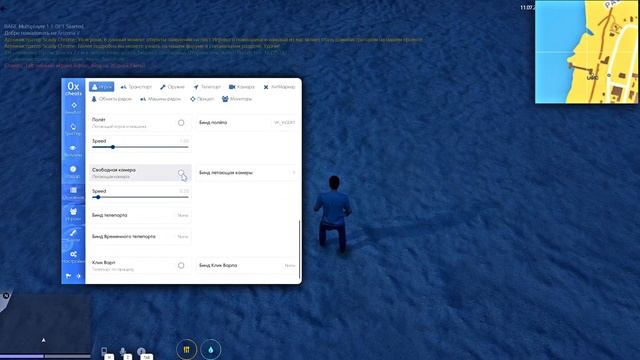640x360 pixels.
Task: Open the Камера tab
Action: pos(242,87)
